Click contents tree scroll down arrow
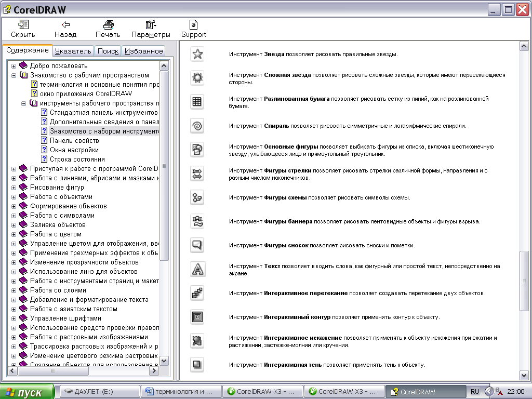Viewport: 532px width, 399px height. [x=164, y=361]
